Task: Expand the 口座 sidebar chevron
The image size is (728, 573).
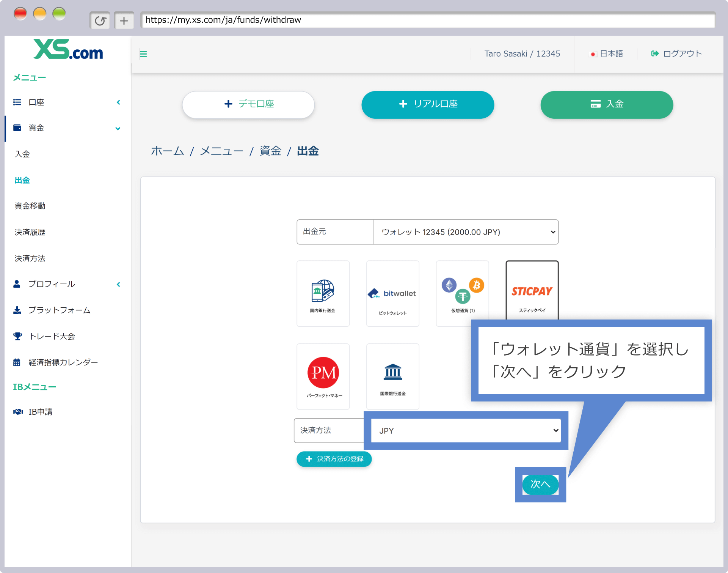Action: point(118,102)
